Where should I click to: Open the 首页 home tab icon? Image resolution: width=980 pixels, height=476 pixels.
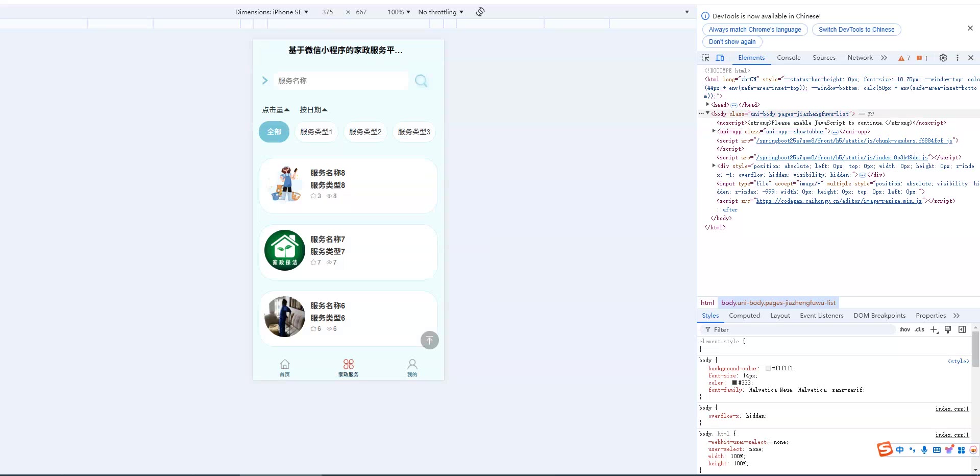coord(285,364)
